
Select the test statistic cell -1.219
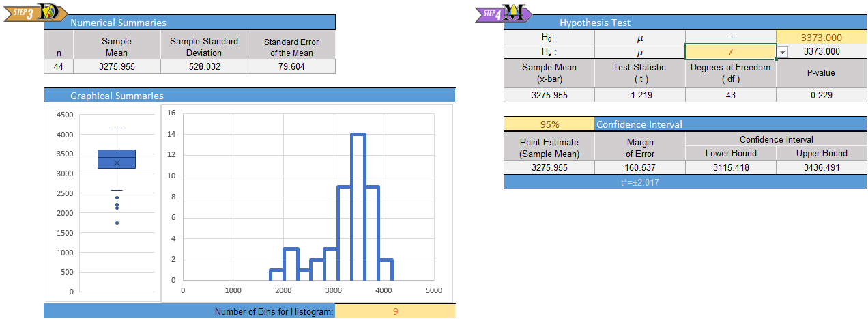point(640,95)
